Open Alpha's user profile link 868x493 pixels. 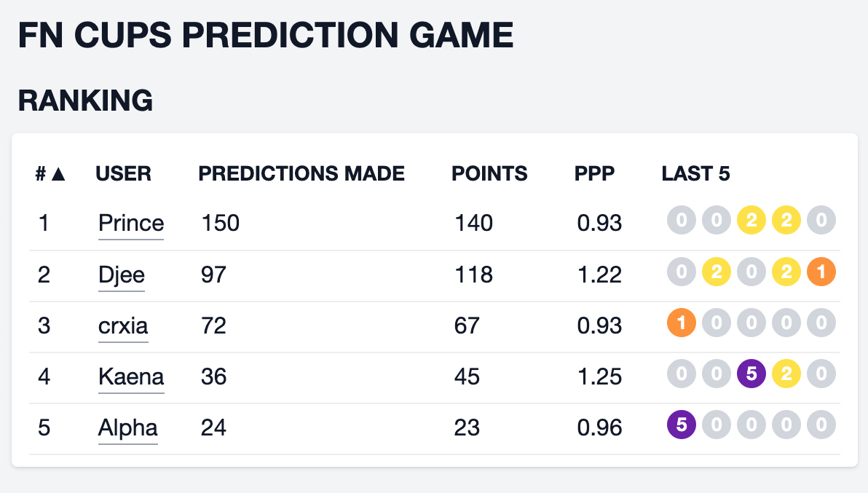click(127, 427)
